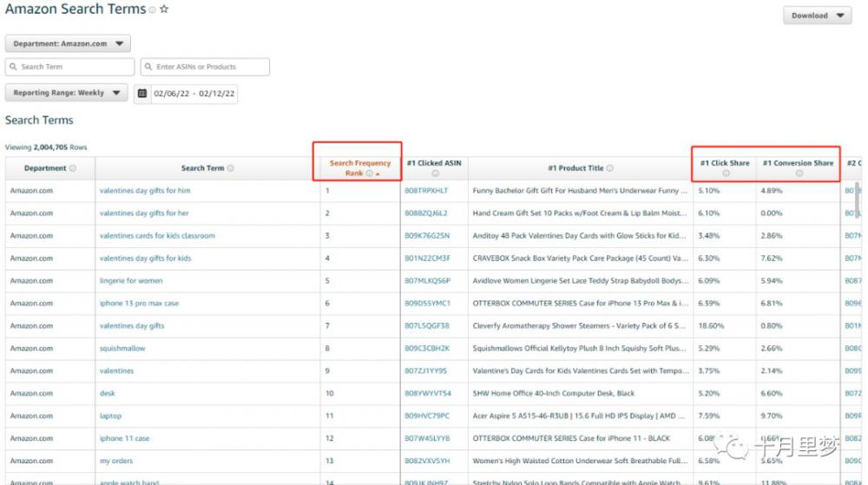Click the date range 02/06/22 - 02/12/22 field
The width and height of the screenshot is (868, 485).
194,94
